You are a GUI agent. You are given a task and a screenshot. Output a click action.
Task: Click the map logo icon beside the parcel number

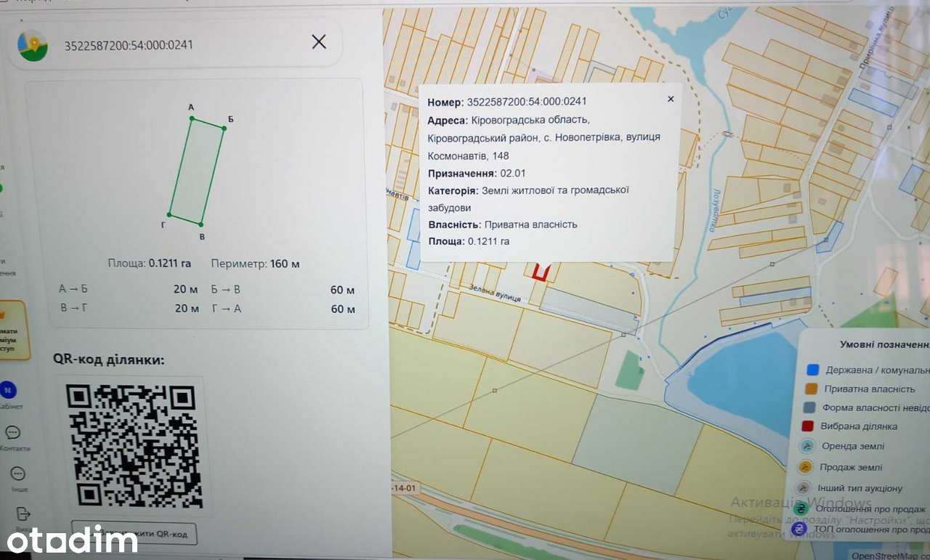33,45
